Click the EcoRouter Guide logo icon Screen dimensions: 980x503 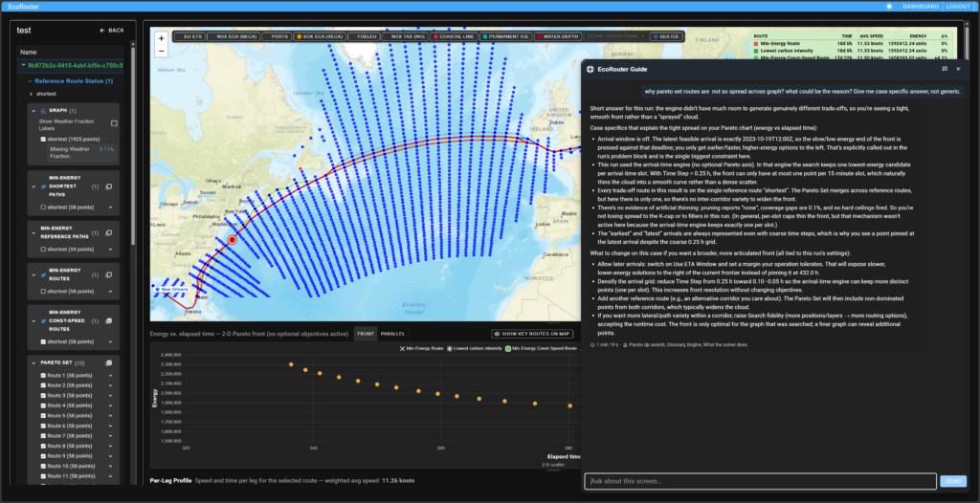(590, 69)
